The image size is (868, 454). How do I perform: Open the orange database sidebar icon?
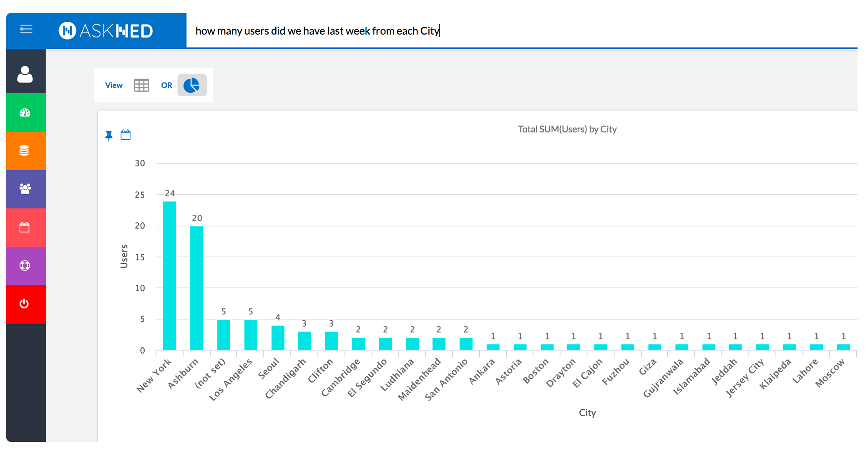point(25,150)
